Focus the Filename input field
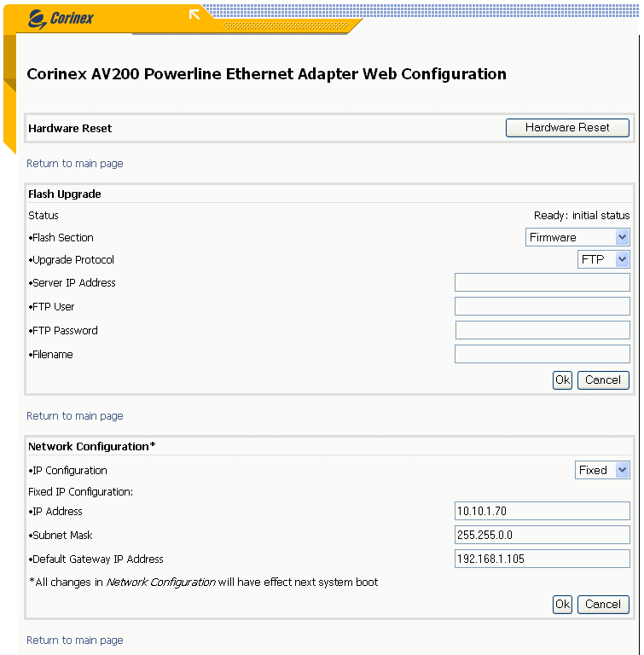644x655 pixels. point(542,354)
